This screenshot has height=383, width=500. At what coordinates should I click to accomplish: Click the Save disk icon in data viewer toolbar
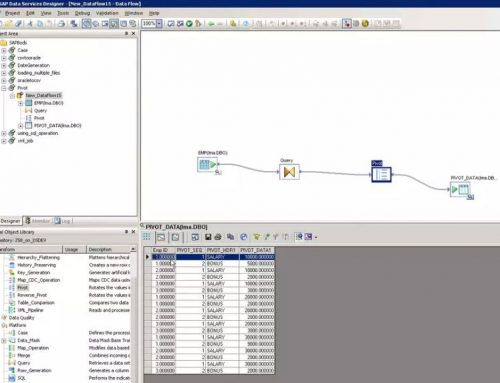[x=208, y=237]
